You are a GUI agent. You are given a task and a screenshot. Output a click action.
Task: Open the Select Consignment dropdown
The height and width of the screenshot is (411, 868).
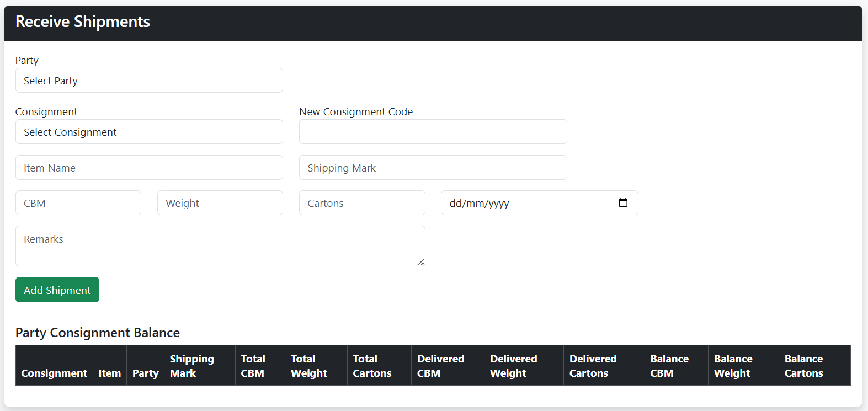(x=149, y=132)
